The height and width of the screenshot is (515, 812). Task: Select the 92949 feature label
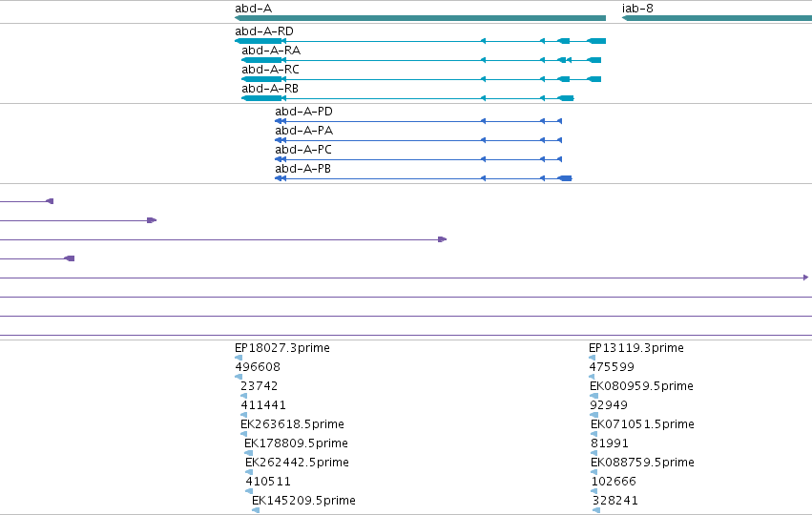(609, 405)
